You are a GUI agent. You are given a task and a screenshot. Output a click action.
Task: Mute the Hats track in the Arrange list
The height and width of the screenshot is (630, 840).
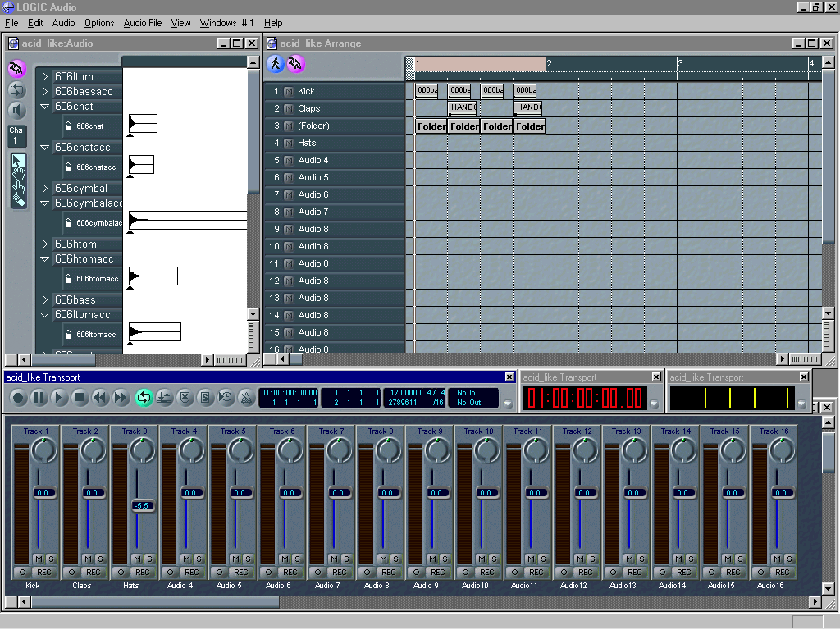pos(289,143)
